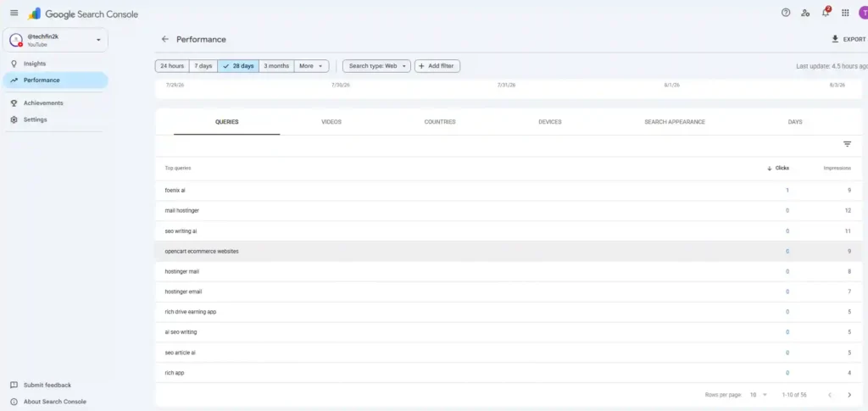This screenshot has height=411, width=868.
Task: Open Performance in sidebar
Action: pos(54,81)
